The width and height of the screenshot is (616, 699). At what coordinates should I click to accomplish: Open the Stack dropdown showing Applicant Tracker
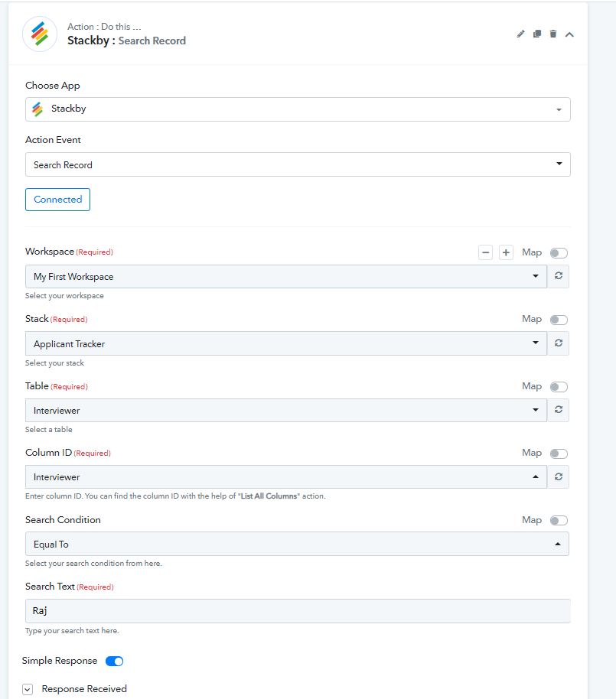[286, 343]
